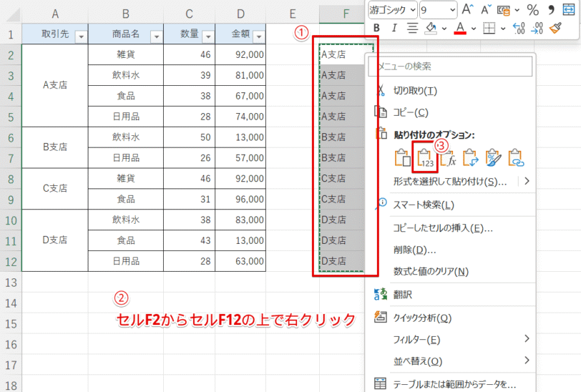Toggle italic formatting in mini toolbar
Screen dimensions: 581x392
pos(394,28)
